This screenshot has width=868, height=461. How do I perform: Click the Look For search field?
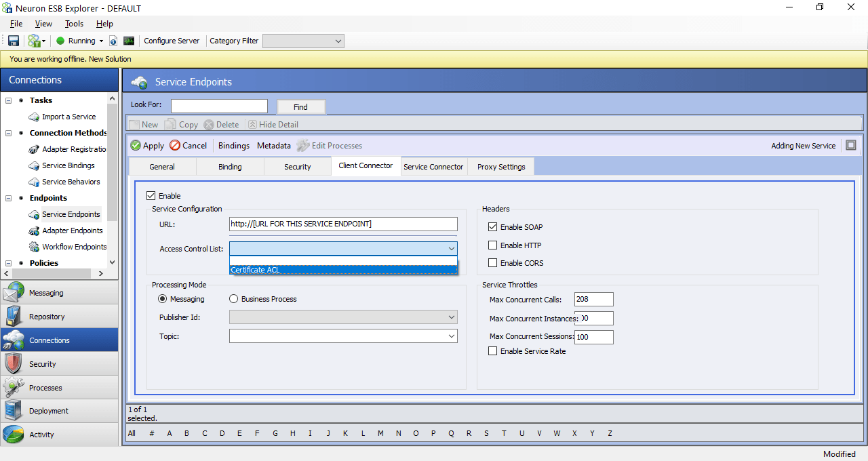tap(219, 106)
